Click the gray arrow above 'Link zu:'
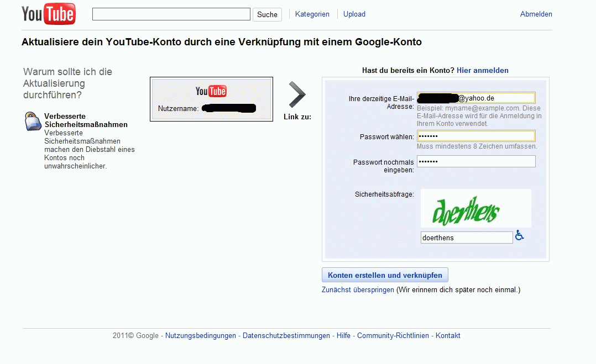The width and height of the screenshot is (596, 364). [x=297, y=94]
